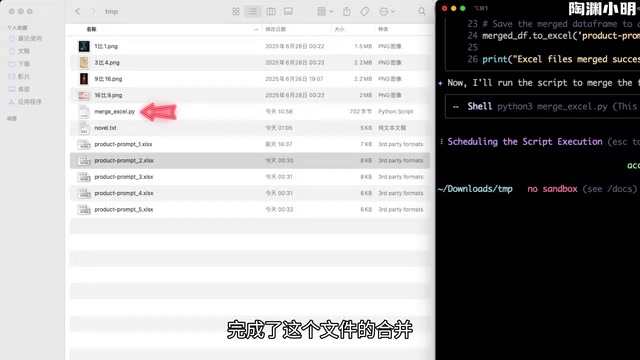
Task: Select file name merge_excel.py
Action: pos(115,111)
